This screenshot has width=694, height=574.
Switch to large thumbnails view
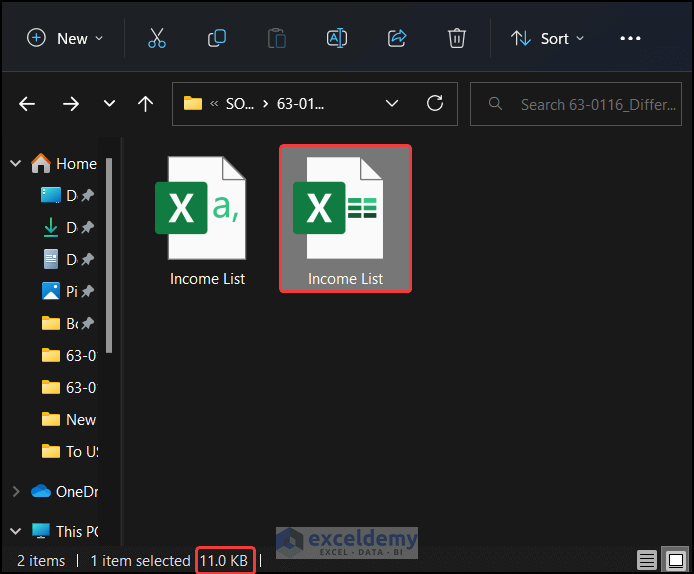pos(675,560)
